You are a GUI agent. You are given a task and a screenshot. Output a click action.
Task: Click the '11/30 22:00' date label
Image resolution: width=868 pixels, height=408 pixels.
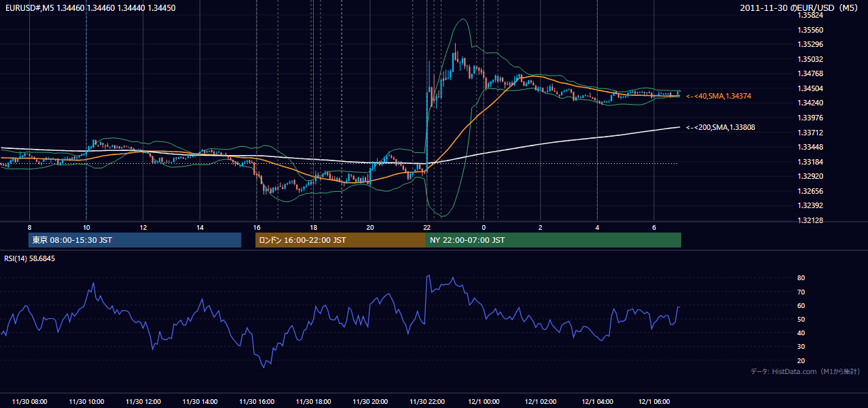pos(427,402)
